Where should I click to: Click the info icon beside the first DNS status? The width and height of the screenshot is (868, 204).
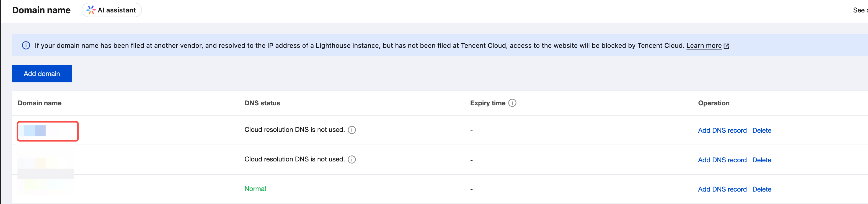[352, 130]
